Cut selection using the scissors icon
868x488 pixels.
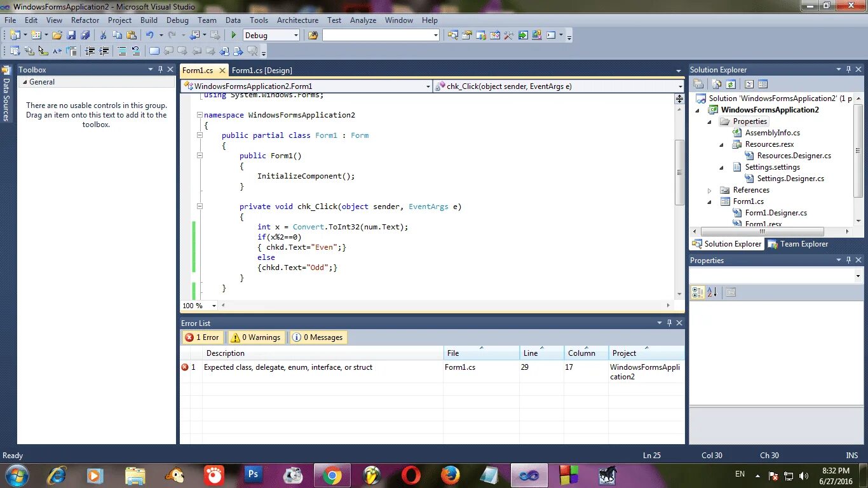pos(103,36)
